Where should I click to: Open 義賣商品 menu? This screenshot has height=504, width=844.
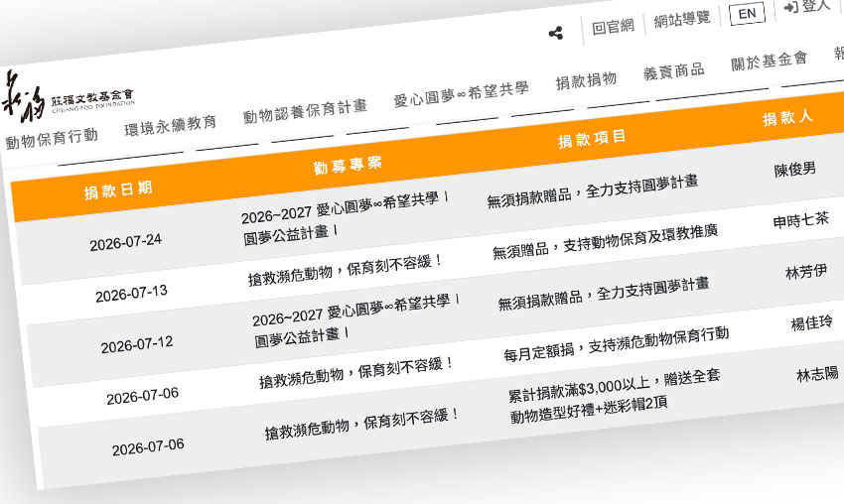(674, 71)
